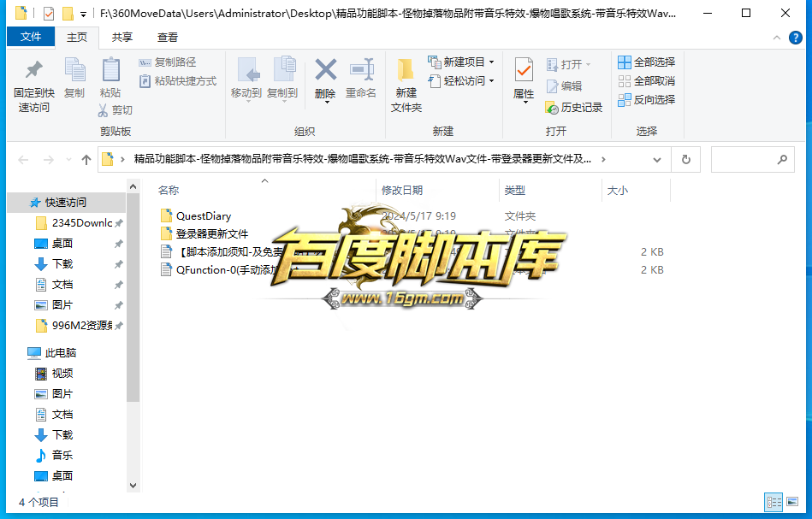Click the Open (打开) ribbon button
Image resolution: width=812 pixels, height=519 pixels.
click(568, 65)
